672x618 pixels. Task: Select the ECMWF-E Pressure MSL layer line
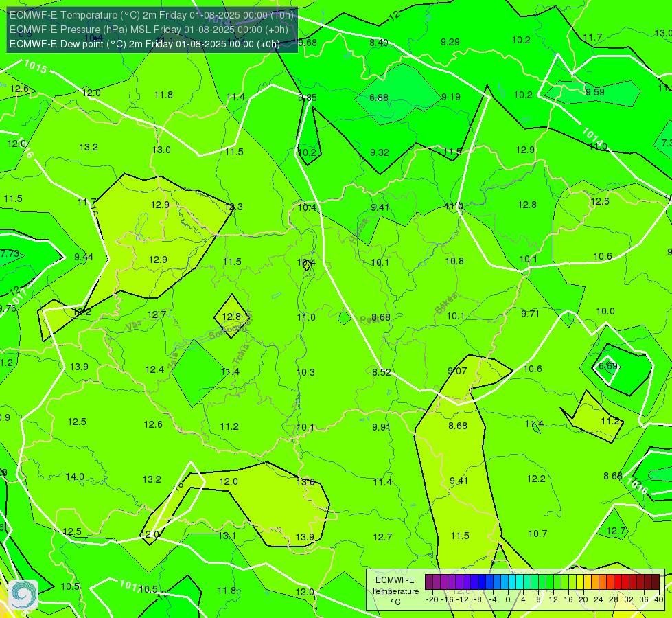click(149, 30)
